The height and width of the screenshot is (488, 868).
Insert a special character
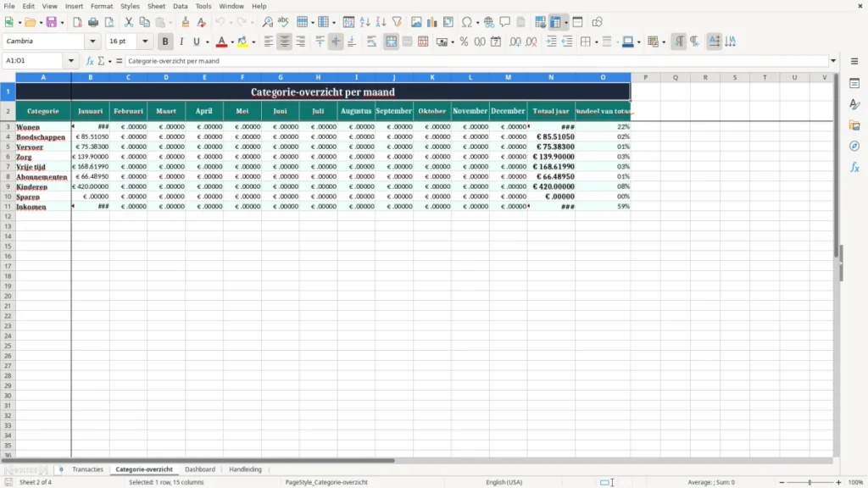[x=467, y=22]
